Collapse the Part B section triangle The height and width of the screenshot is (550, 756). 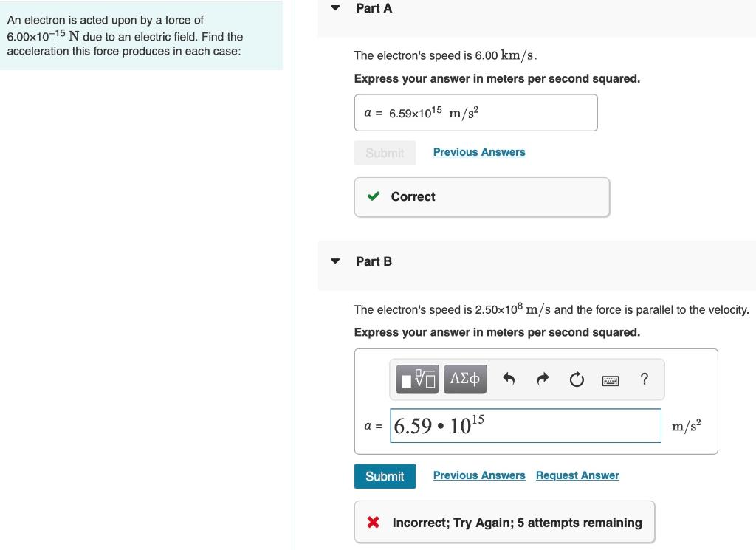[334, 261]
